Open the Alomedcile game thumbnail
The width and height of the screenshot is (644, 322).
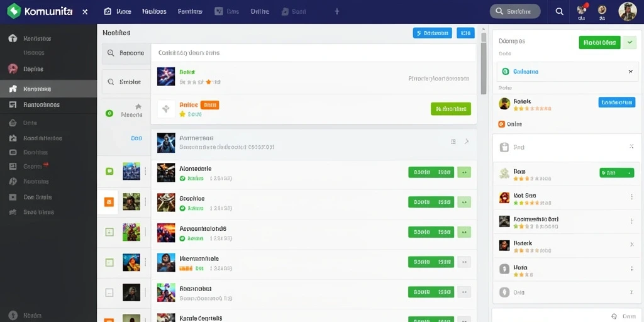pyautogui.click(x=166, y=172)
